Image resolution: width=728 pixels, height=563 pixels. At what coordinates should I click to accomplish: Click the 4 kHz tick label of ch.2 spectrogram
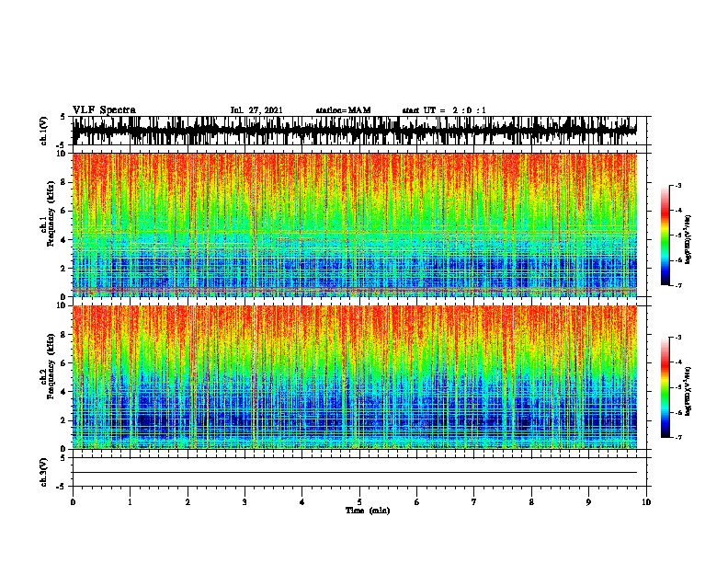click(64, 392)
